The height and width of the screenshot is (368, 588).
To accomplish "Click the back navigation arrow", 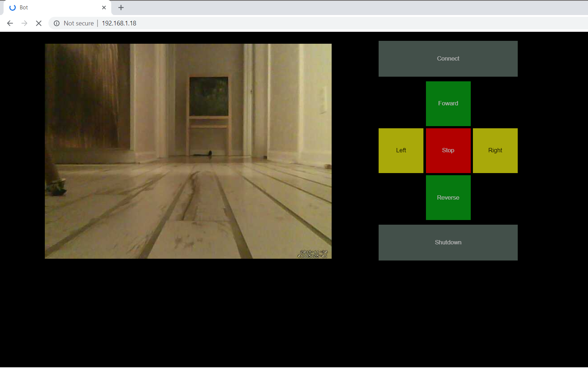I will (10, 23).
